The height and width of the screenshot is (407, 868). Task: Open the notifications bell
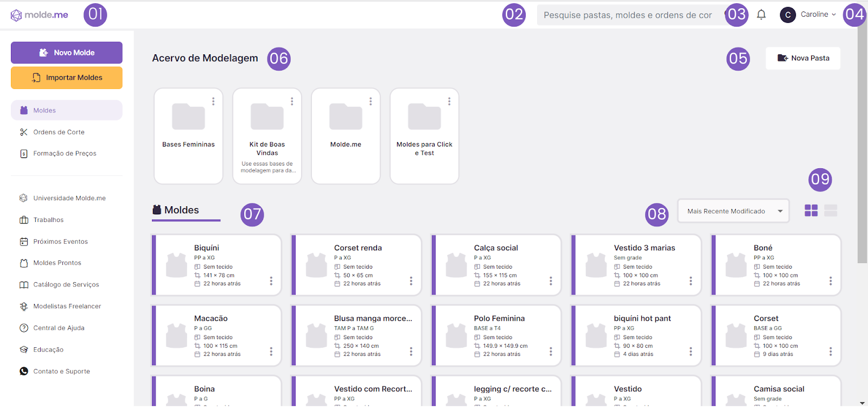[x=761, y=15]
